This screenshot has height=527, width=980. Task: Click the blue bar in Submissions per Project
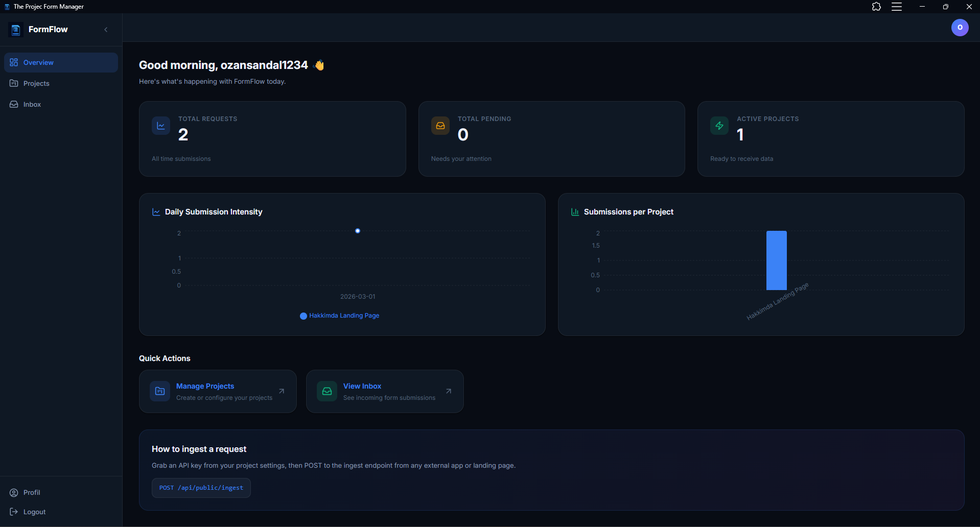pyautogui.click(x=776, y=260)
